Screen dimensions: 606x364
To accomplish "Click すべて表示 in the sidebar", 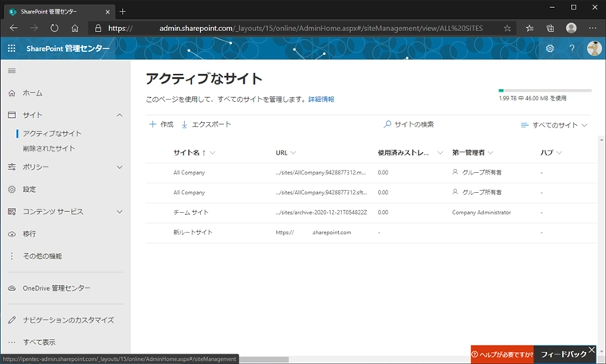I will point(38,342).
